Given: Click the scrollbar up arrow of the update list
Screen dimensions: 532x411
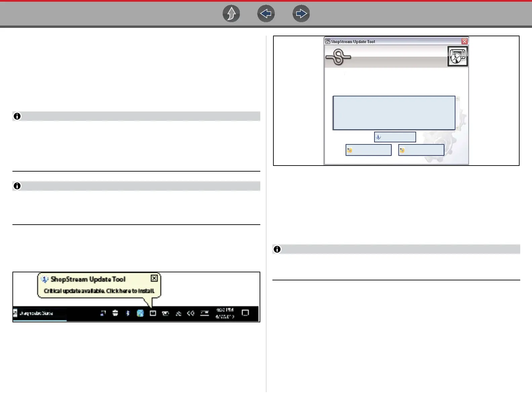Looking at the screenshot, I should click(x=457, y=98).
